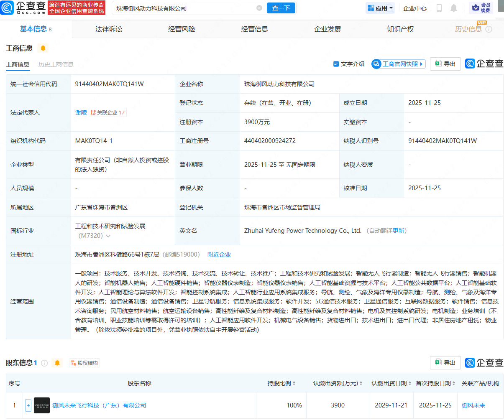The image size is (504, 420).
Task: Open the 历史工商信息 sub-tab
Action: pos(56,64)
